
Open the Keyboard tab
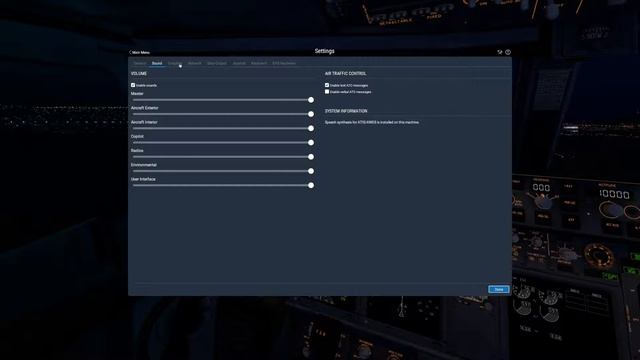(x=259, y=63)
